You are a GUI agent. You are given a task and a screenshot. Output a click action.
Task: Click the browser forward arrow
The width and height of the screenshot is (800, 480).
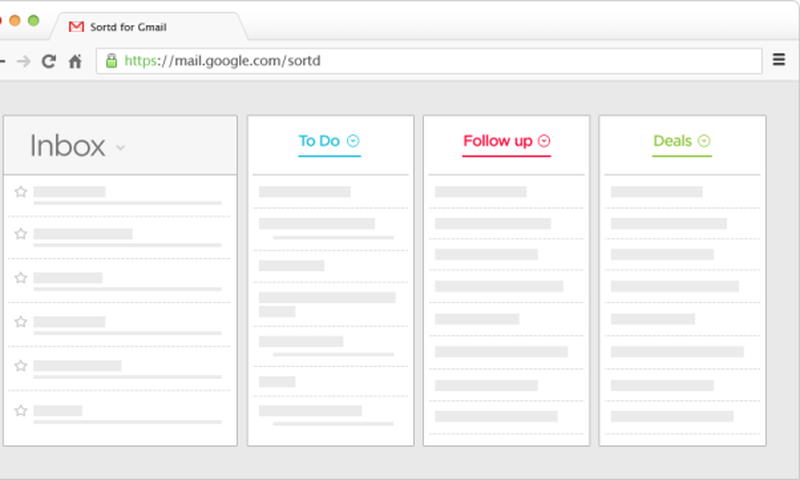pos(23,62)
